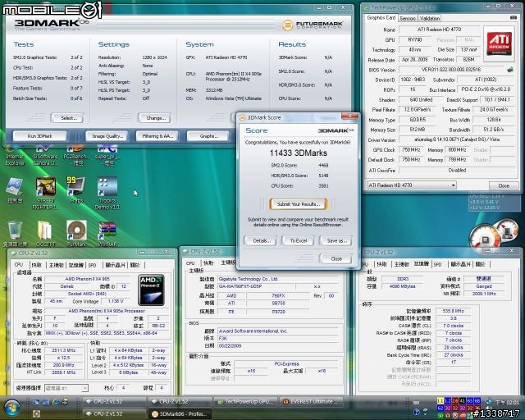The width and height of the screenshot is (525, 420).
Task: Select CPU tab in left CPU-Z window
Action: [x=19, y=265]
